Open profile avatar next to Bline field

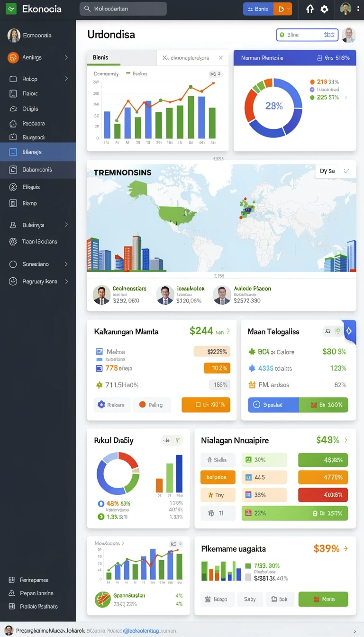pos(348,35)
